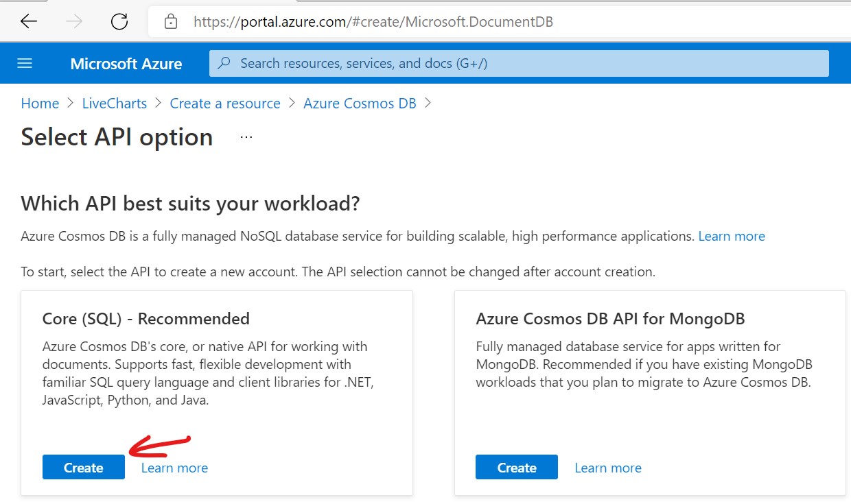Image resolution: width=851 pixels, height=504 pixels.
Task: Click the browser forward arrow
Action: coord(74,22)
